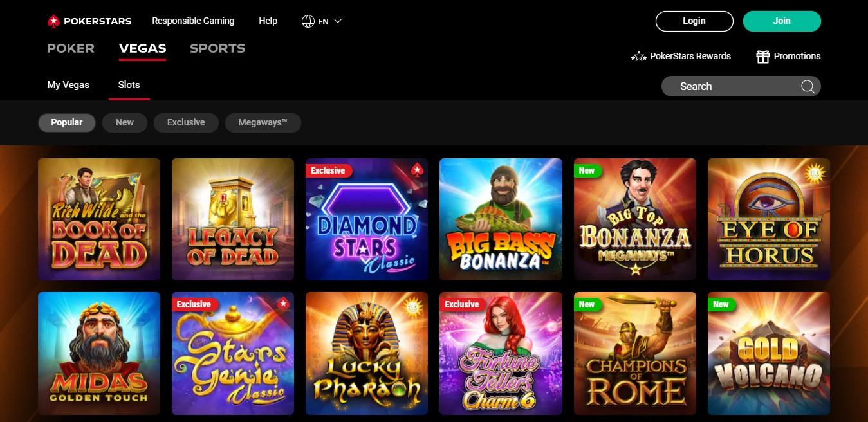Click the PokerStars Rewards stars icon
868x422 pixels.
[x=638, y=57]
